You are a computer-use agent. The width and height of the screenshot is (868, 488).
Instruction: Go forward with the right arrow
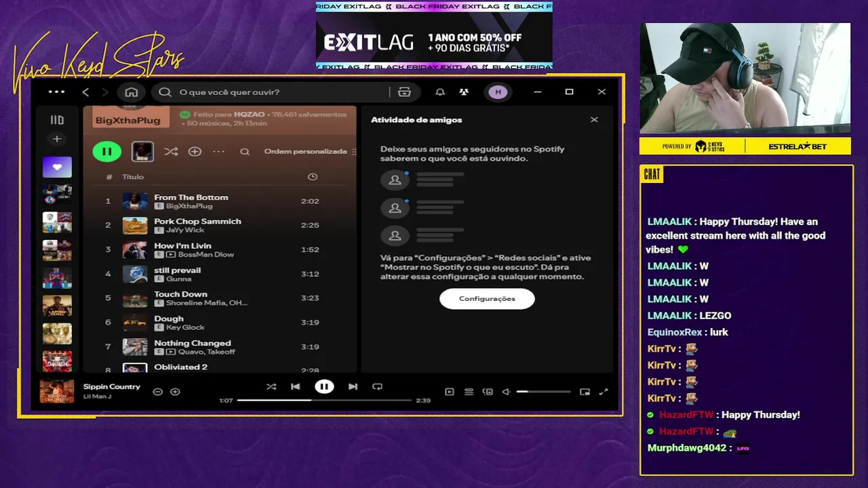pos(104,92)
